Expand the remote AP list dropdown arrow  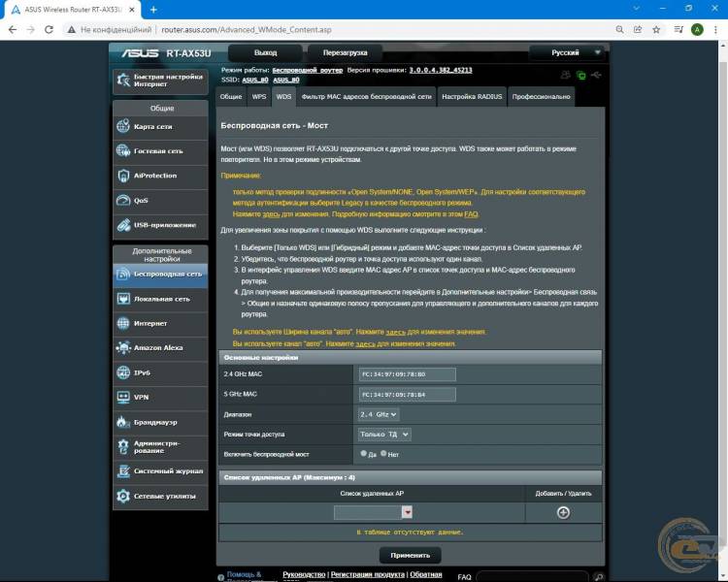[407, 512]
